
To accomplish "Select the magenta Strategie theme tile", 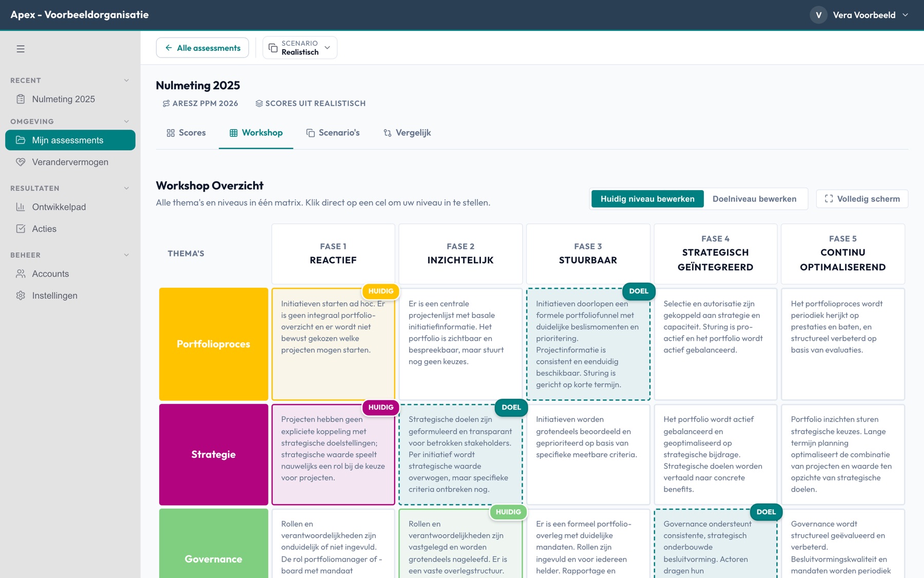I will coord(214,455).
